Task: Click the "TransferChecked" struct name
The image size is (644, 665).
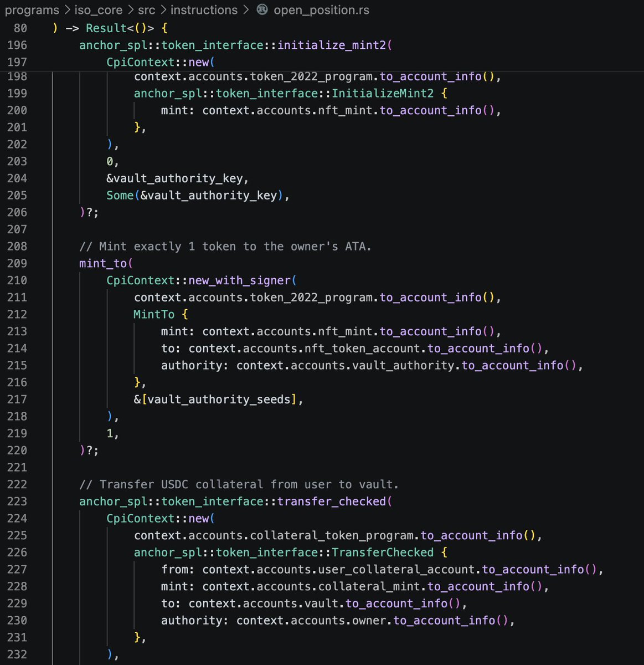Action: click(383, 552)
